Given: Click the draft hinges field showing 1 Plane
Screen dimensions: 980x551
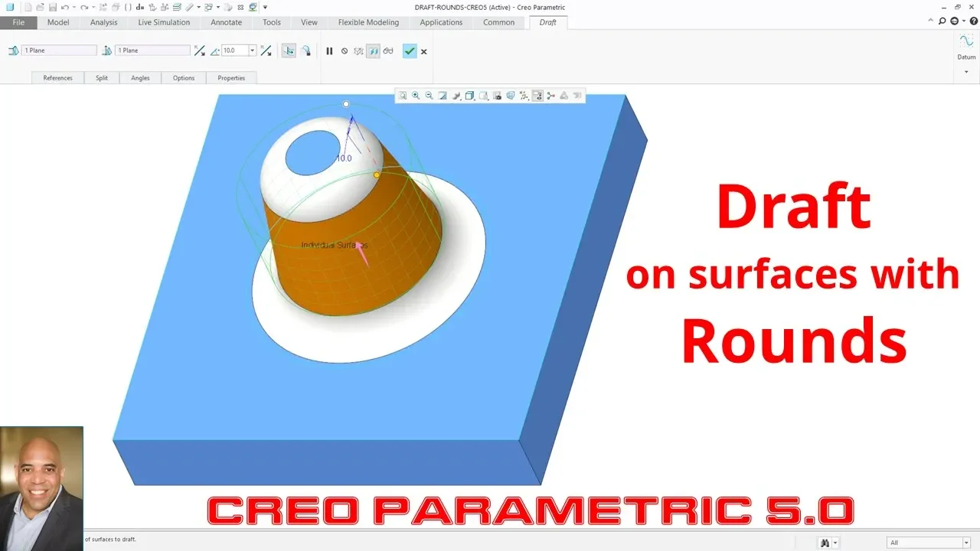Looking at the screenshot, I should pos(59,51).
